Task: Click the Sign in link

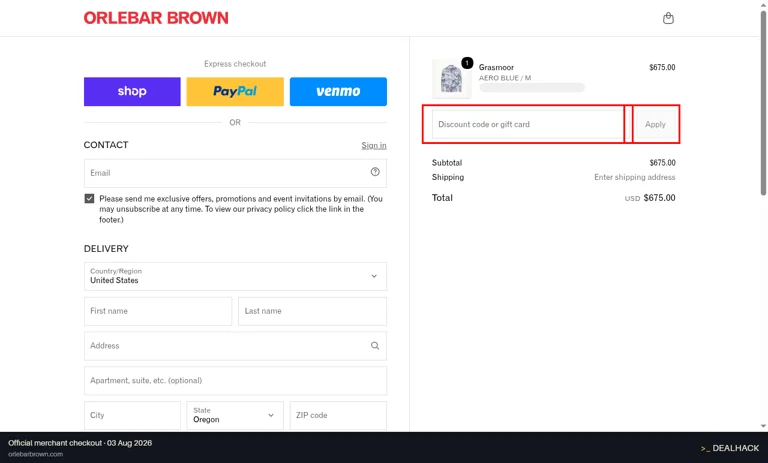Action: pyautogui.click(x=374, y=145)
